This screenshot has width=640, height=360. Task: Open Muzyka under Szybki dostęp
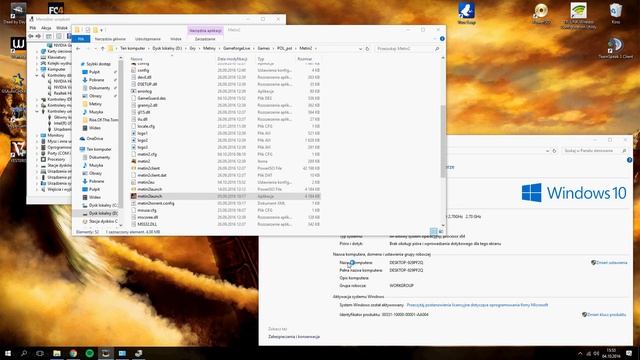click(93, 112)
